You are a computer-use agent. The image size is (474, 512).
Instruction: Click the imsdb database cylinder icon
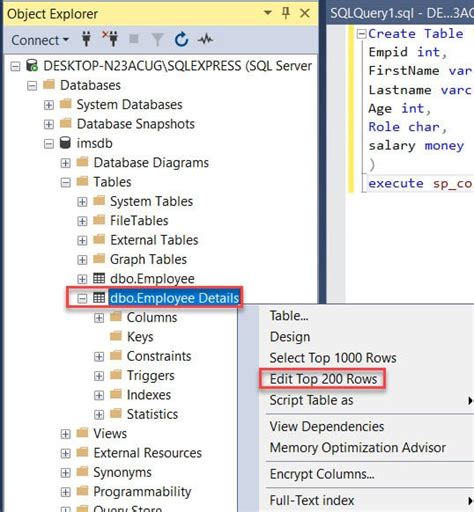click(x=65, y=142)
